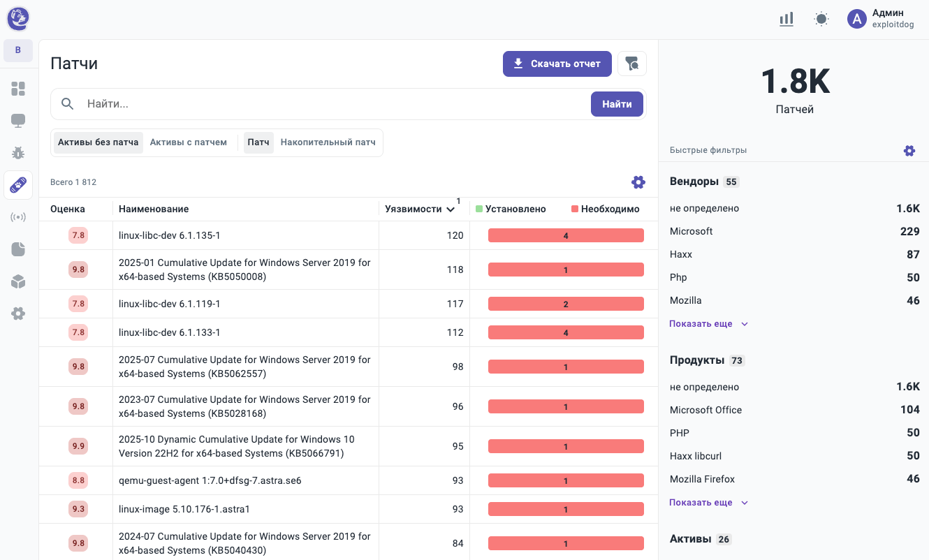This screenshot has height=560, width=929.
Task: Click the broadcast signal icon in sidebar
Action: coord(18,217)
